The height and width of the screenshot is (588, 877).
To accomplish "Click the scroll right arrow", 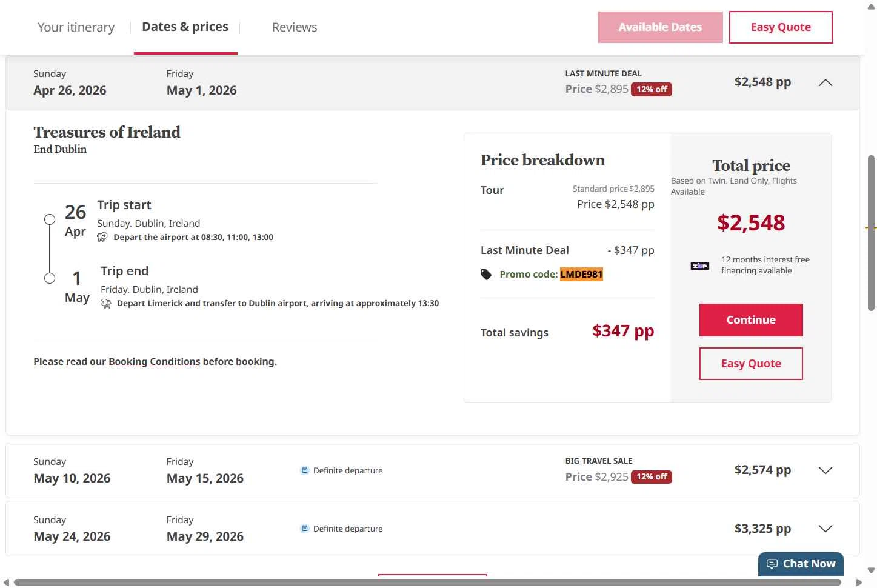I will tap(859, 582).
